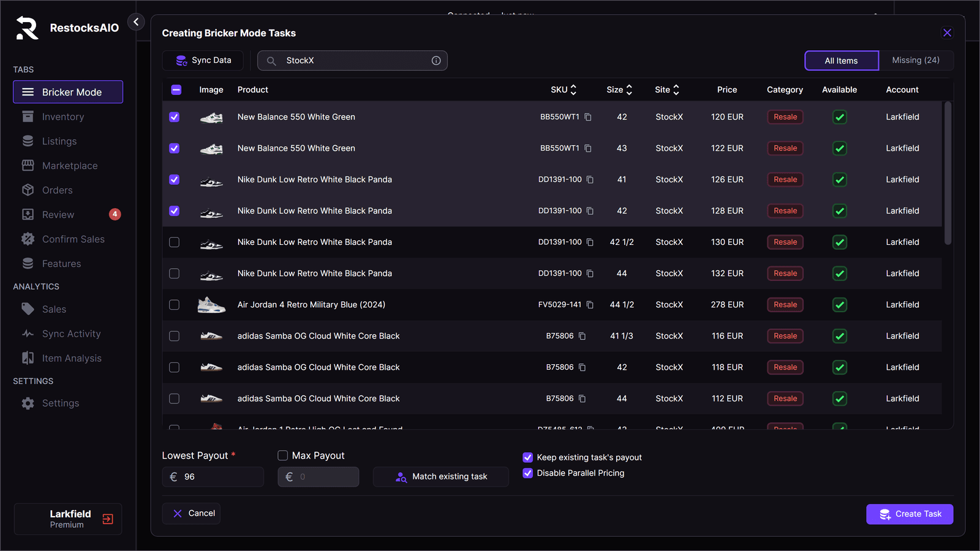Open Settings from the sidebar
Image resolution: width=980 pixels, height=551 pixels.
coord(68,403)
